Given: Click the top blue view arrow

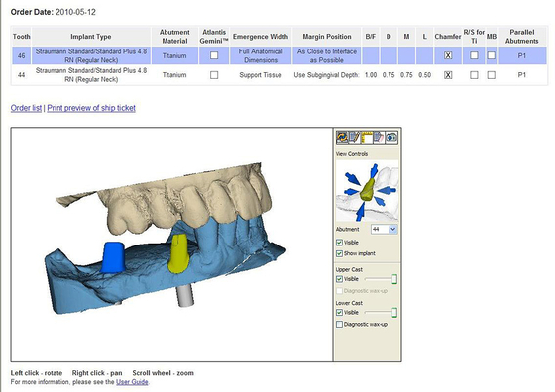Looking at the screenshot, I should pyautogui.click(x=374, y=170).
